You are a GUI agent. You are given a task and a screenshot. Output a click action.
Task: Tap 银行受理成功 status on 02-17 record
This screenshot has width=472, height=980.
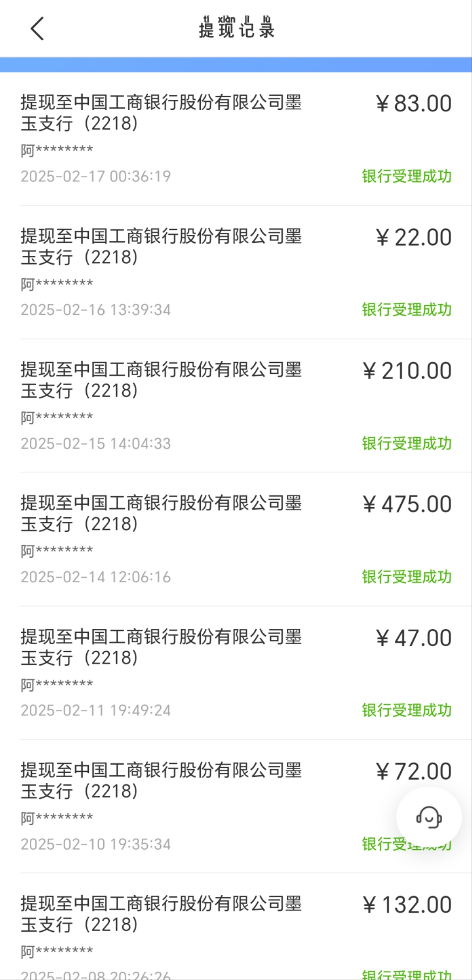(x=406, y=176)
